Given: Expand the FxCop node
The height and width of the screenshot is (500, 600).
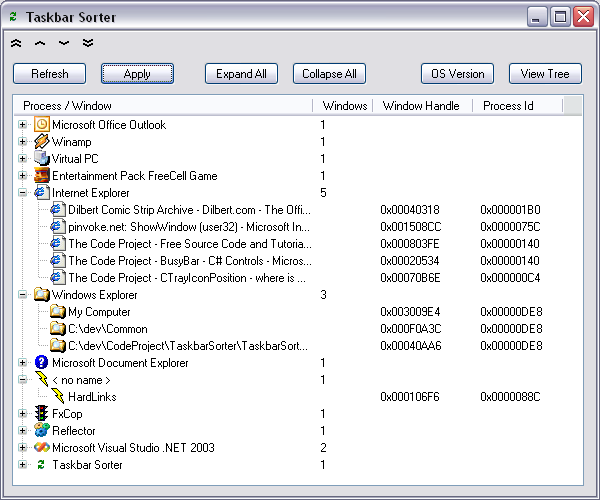Looking at the screenshot, I should click(x=22, y=414).
